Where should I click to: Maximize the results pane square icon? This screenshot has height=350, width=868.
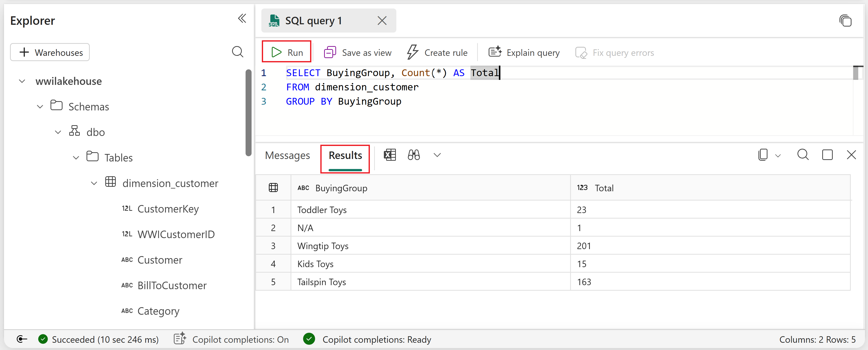click(827, 155)
